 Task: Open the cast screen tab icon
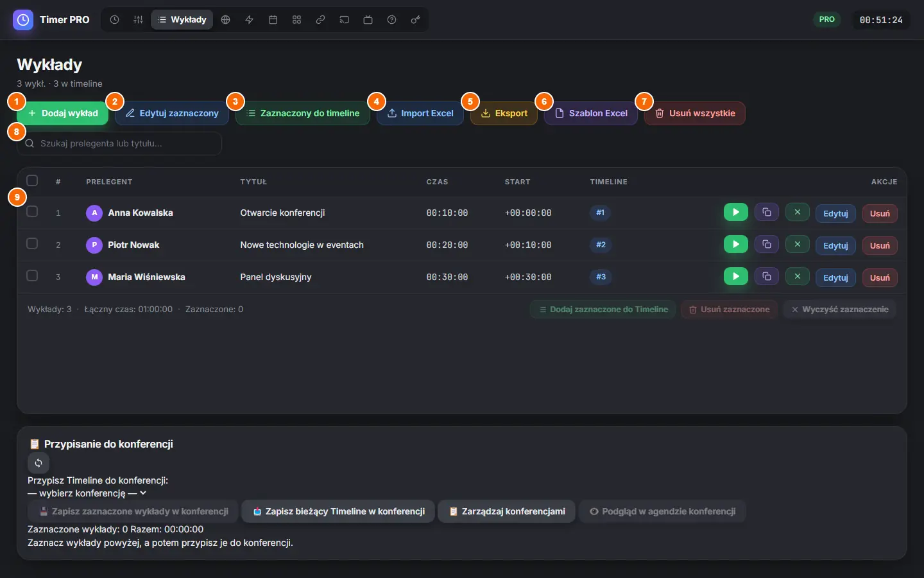pos(344,20)
